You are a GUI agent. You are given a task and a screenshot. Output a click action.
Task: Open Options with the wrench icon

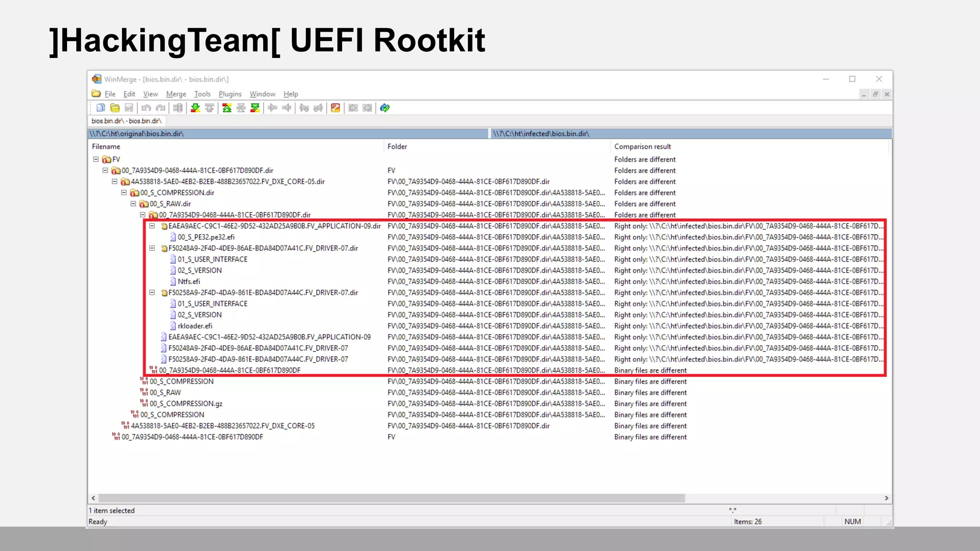(335, 108)
